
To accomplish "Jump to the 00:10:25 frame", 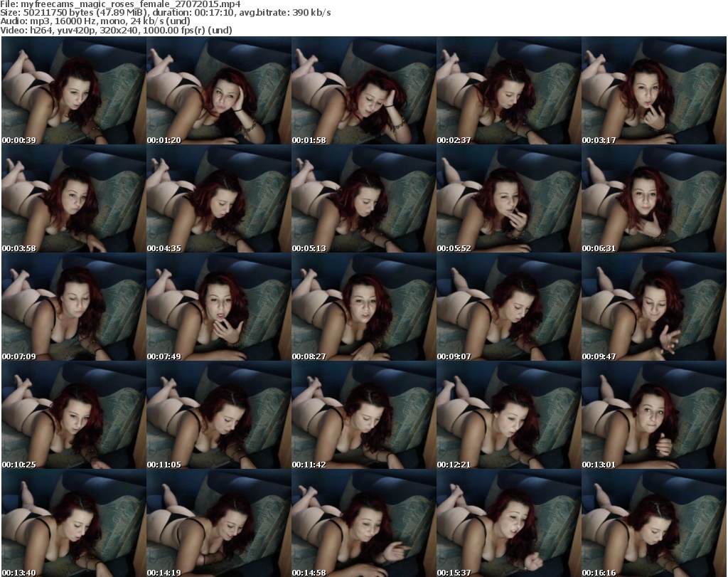I will click(74, 415).
